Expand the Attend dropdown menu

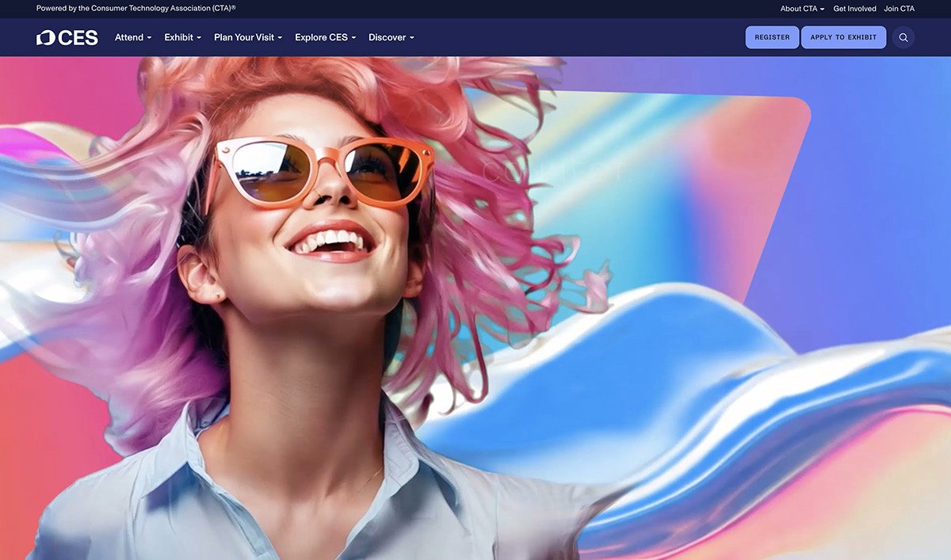pyautogui.click(x=133, y=37)
